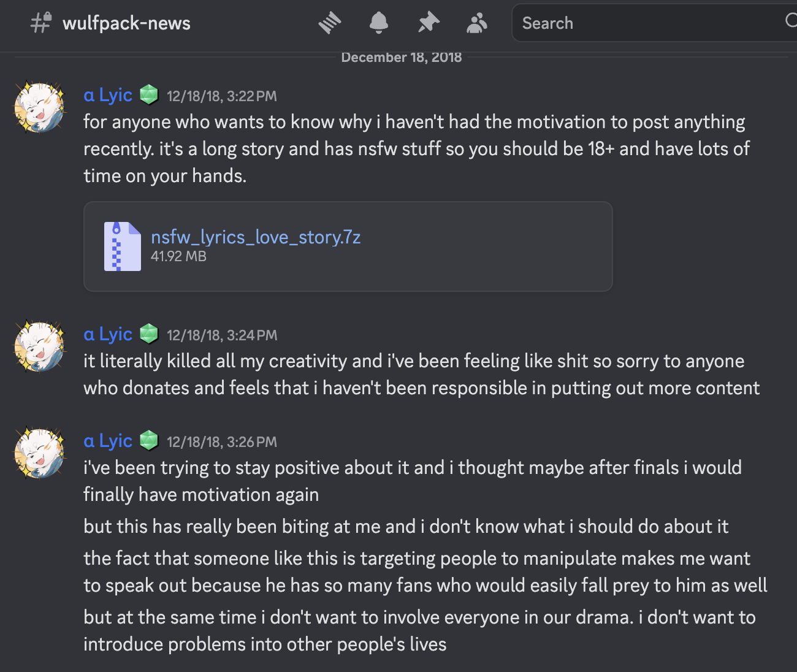Click the magnifier icon in the search box

(791, 21)
